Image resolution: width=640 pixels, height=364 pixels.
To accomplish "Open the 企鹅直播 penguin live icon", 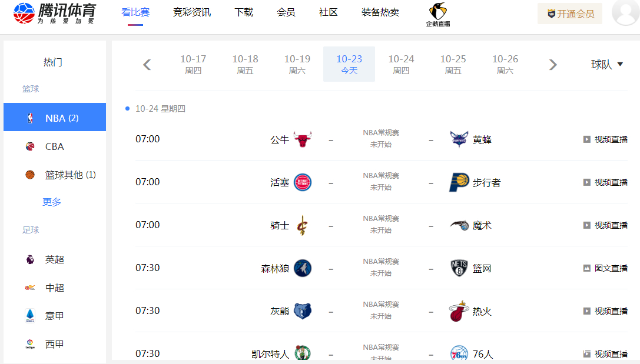I will (438, 15).
